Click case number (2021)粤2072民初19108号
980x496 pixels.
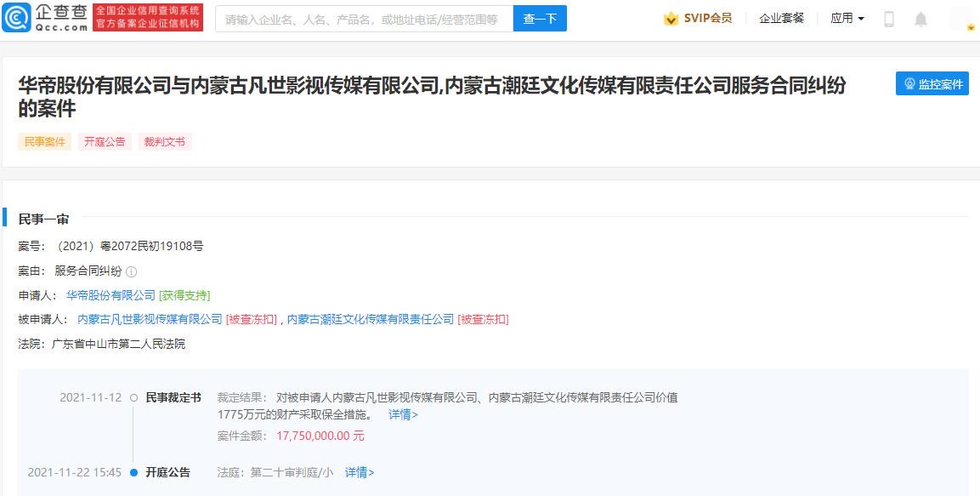point(129,247)
